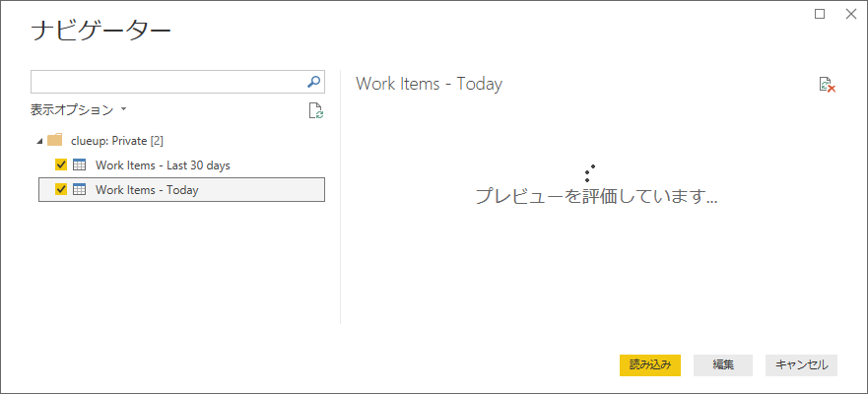
Task: Click the preview loading spinner
Action: pyautogui.click(x=589, y=173)
